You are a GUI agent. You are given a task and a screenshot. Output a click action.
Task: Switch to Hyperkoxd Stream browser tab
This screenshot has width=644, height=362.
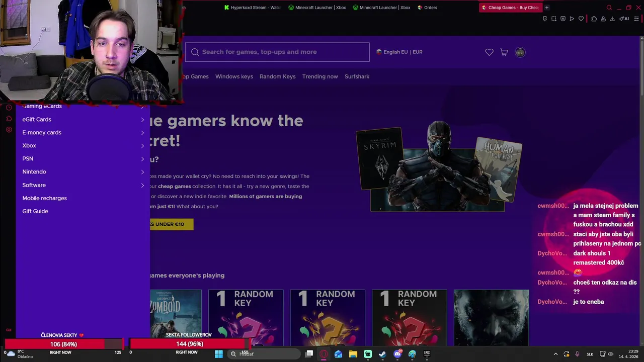point(252,8)
